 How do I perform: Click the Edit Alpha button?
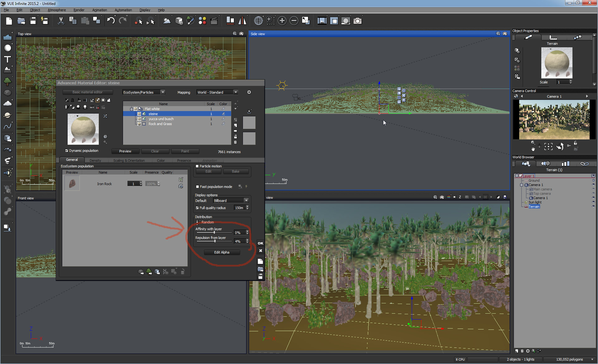point(222,252)
